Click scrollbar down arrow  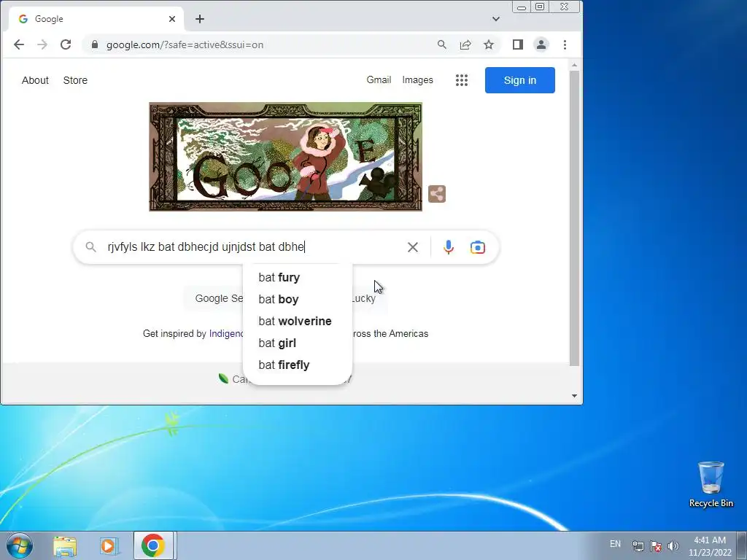574,396
